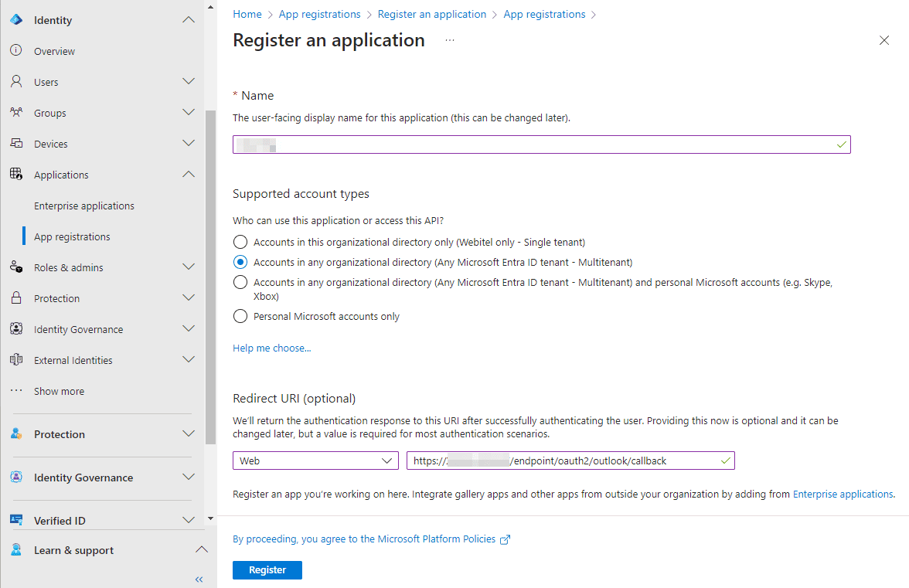Expand the Groups chevron
Viewport: 909px width, 588px height.
(x=189, y=112)
